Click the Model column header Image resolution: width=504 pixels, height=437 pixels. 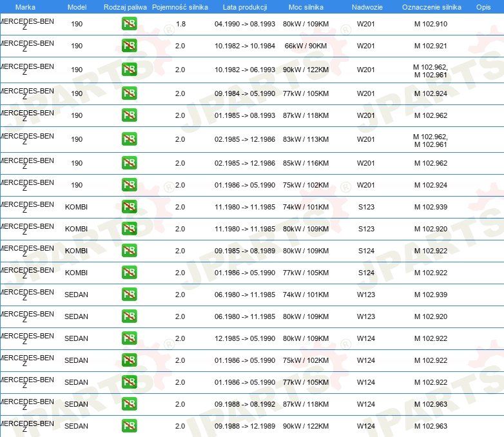coord(77,7)
